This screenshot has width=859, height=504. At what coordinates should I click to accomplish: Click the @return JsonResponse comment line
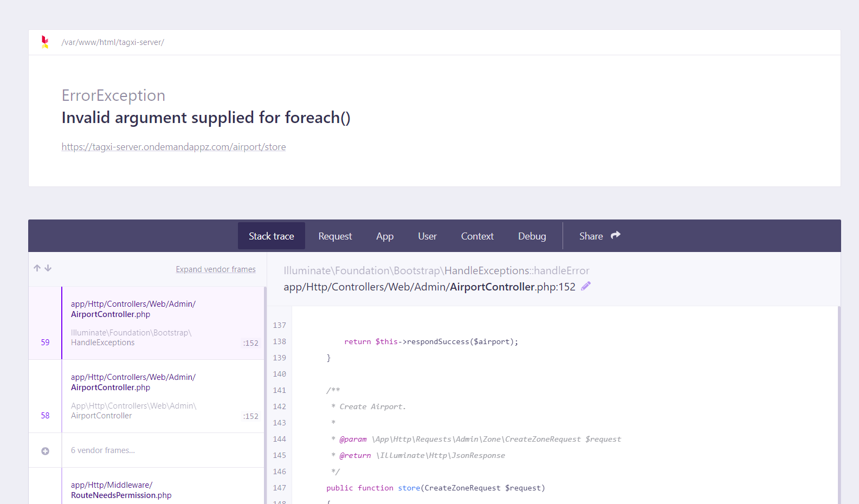[x=418, y=455]
